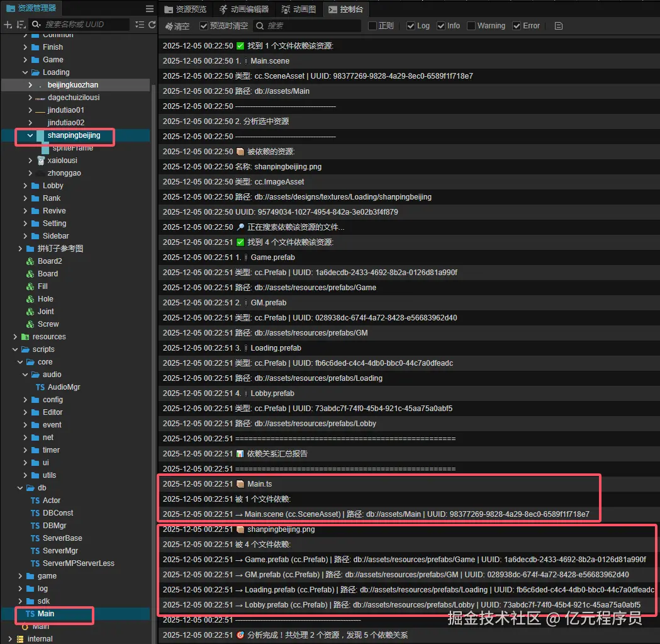Click log line 'Main.scene' entry 1
This screenshot has width=660, height=644.
[409, 61]
